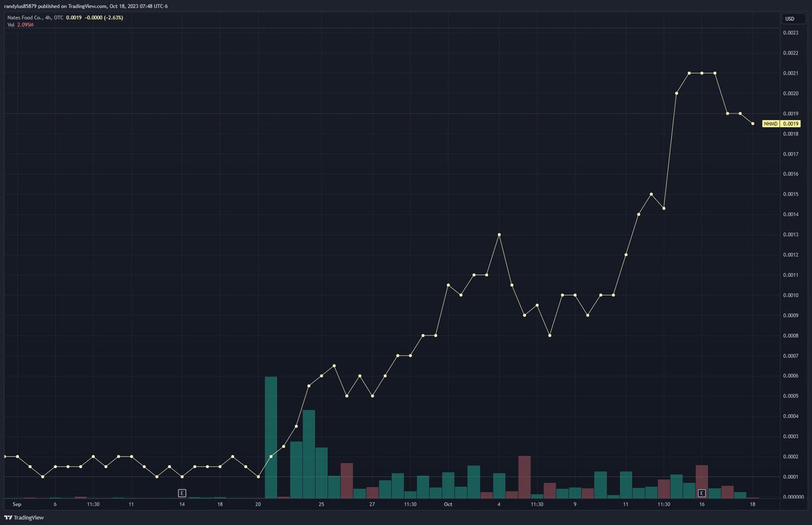This screenshot has width=812, height=525.
Task: Click the 'Sep' date label on time axis
Action: (x=17, y=504)
